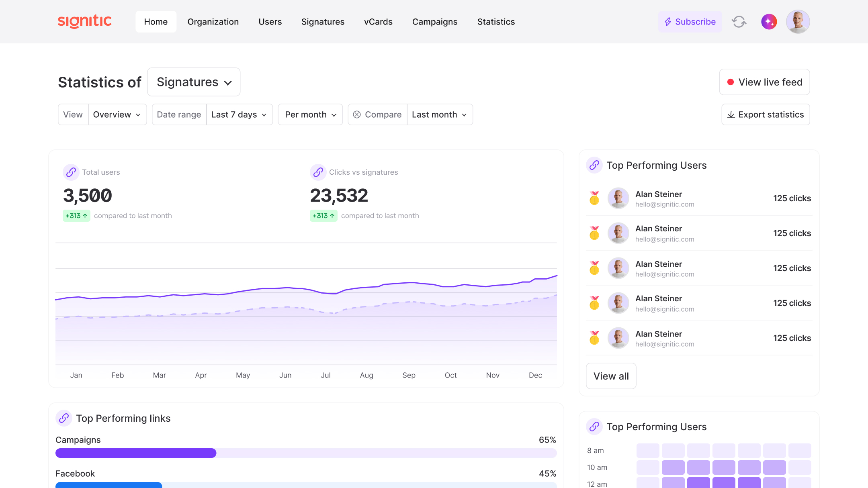Viewport: 868px width, 488px height.
Task: Click the Subscribe button
Action: (690, 22)
